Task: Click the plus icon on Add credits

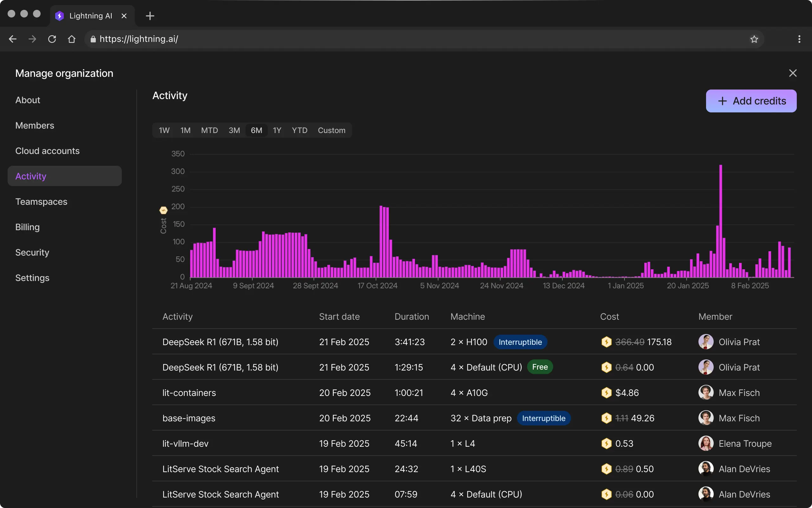Action: (x=722, y=101)
